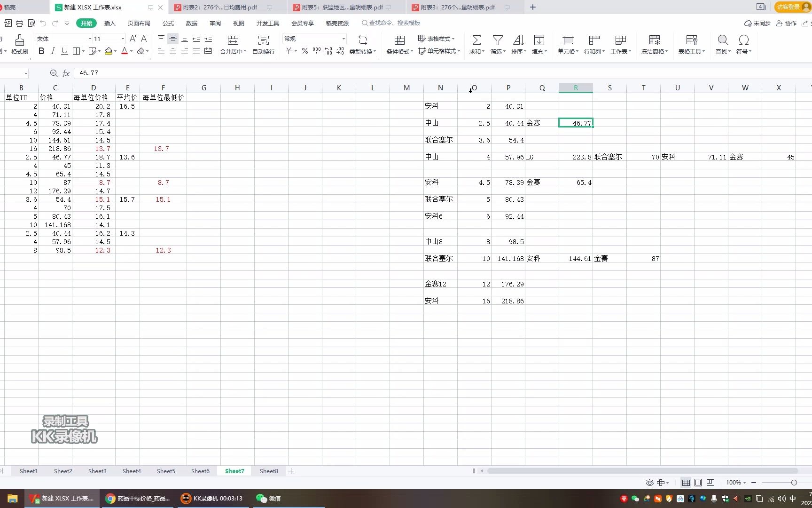Redo the last undone action
The width and height of the screenshot is (812, 508).
tap(55, 23)
